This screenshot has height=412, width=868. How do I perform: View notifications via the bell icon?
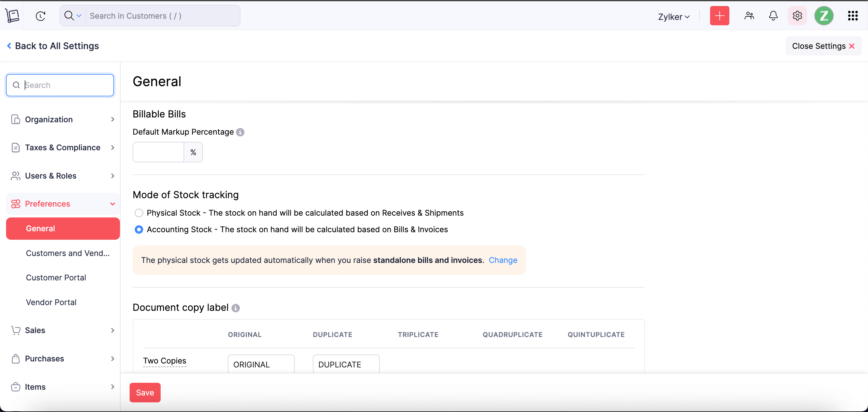pos(773,15)
